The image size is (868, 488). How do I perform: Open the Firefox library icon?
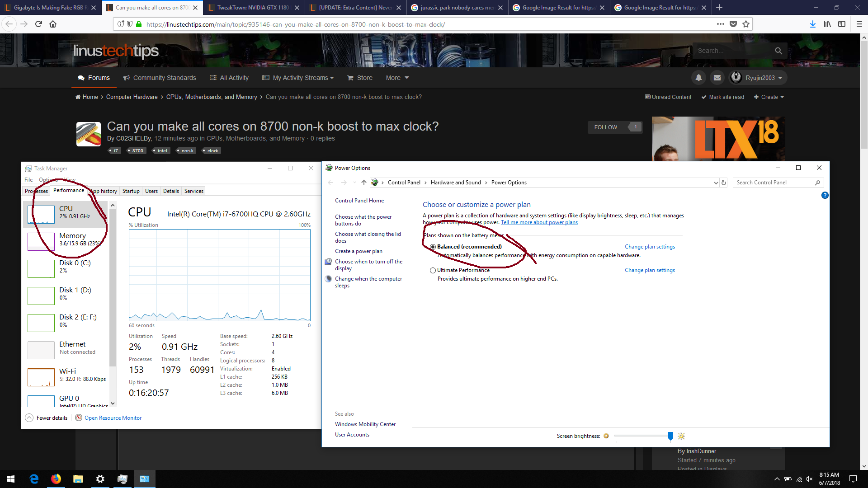pyautogui.click(x=827, y=24)
